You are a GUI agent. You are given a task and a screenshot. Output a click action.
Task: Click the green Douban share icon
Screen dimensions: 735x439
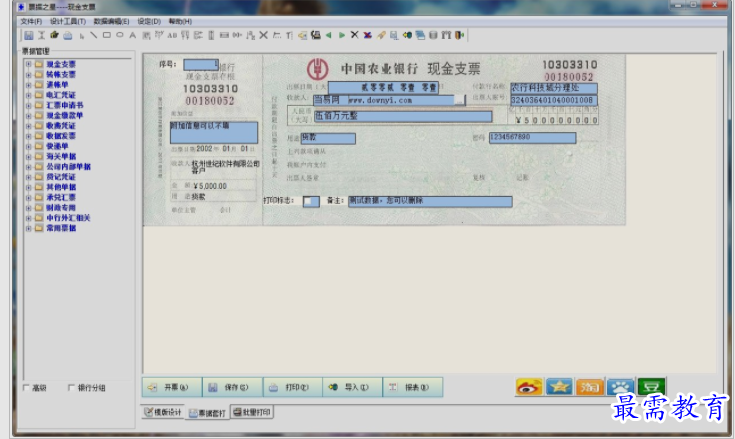click(x=651, y=387)
